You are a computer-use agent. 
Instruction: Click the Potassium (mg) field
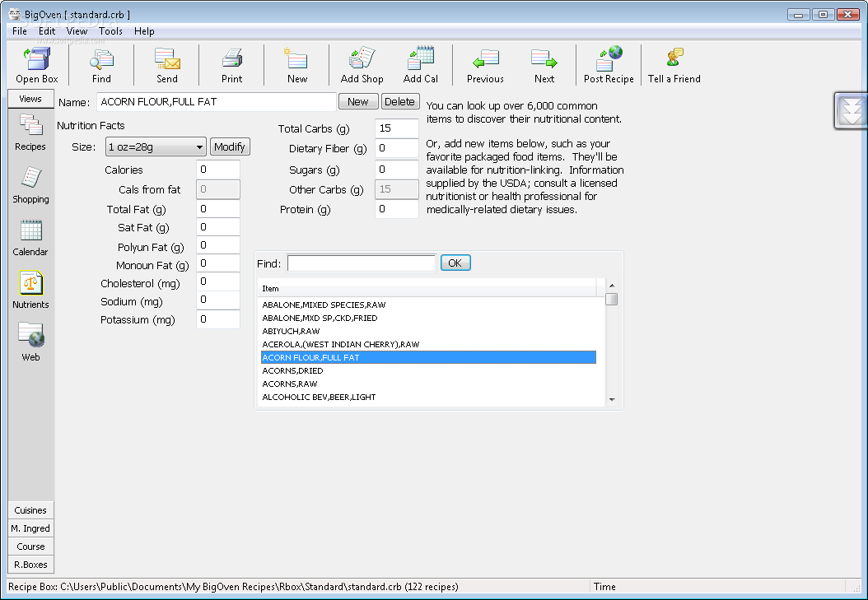tap(218, 319)
